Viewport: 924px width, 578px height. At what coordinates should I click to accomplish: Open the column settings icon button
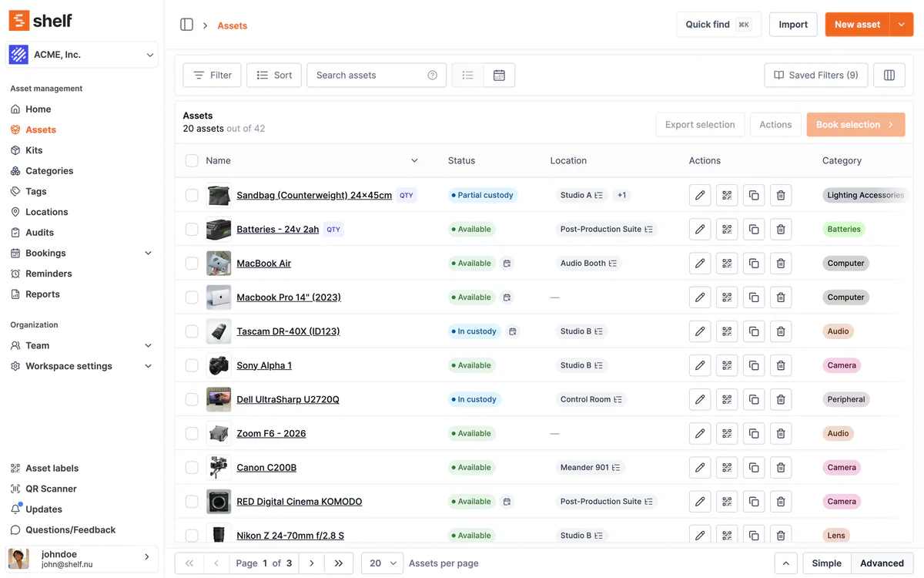coord(889,75)
